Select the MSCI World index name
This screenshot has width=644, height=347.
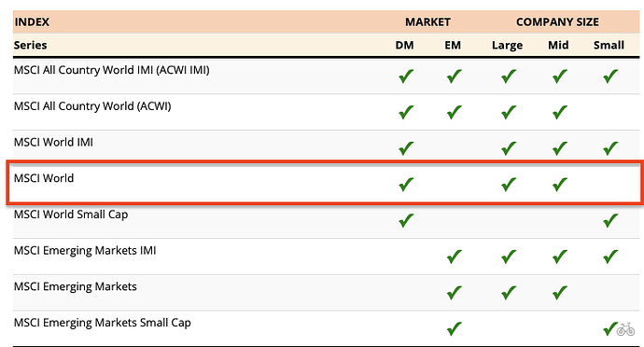point(44,178)
